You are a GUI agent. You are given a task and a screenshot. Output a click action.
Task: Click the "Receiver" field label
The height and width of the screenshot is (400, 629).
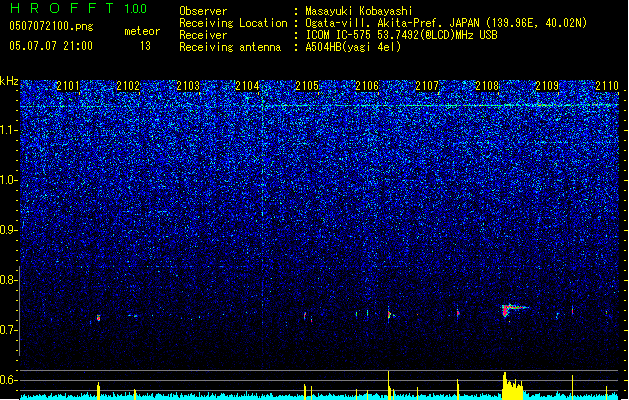pos(203,35)
